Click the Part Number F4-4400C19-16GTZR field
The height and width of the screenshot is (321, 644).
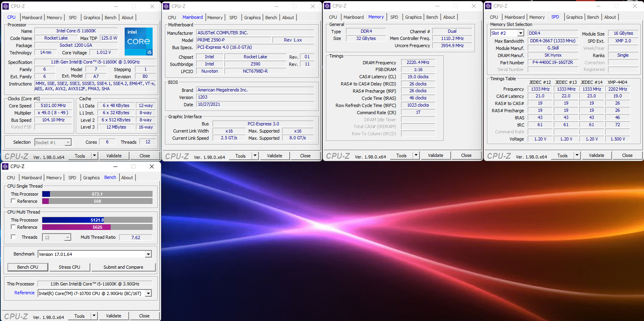click(x=553, y=63)
